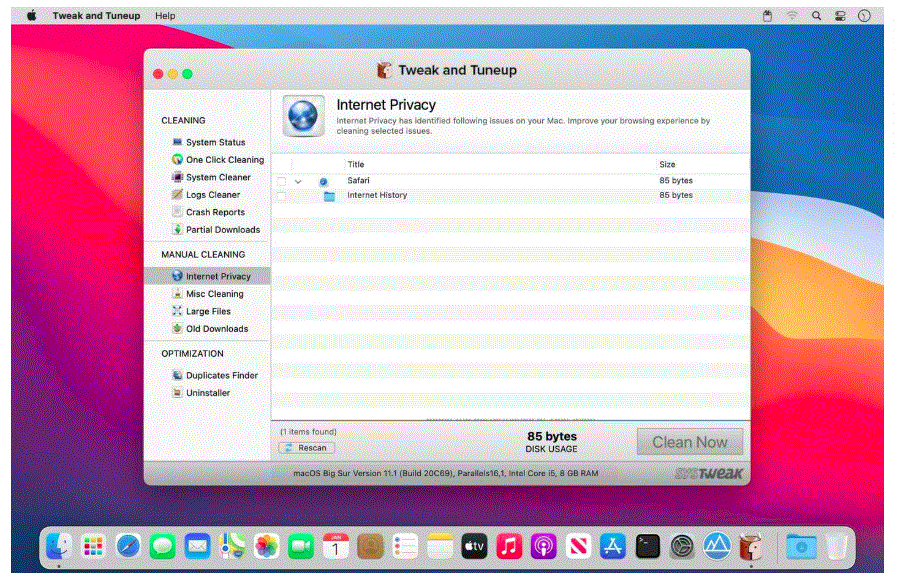Open Finder from the dock
Screen dimensions: 898x581
coord(59,546)
